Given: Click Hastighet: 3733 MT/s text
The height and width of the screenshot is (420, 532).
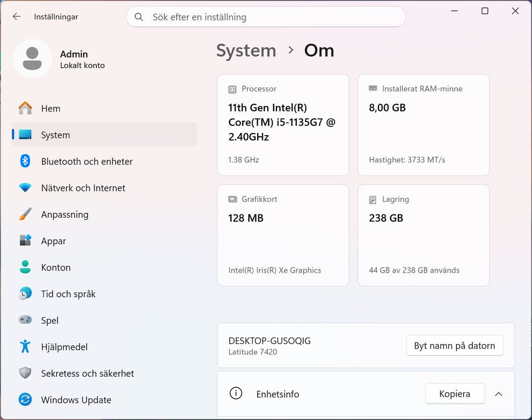Looking at the screenshot, I should pyautogui.click(x=407, y=160).
